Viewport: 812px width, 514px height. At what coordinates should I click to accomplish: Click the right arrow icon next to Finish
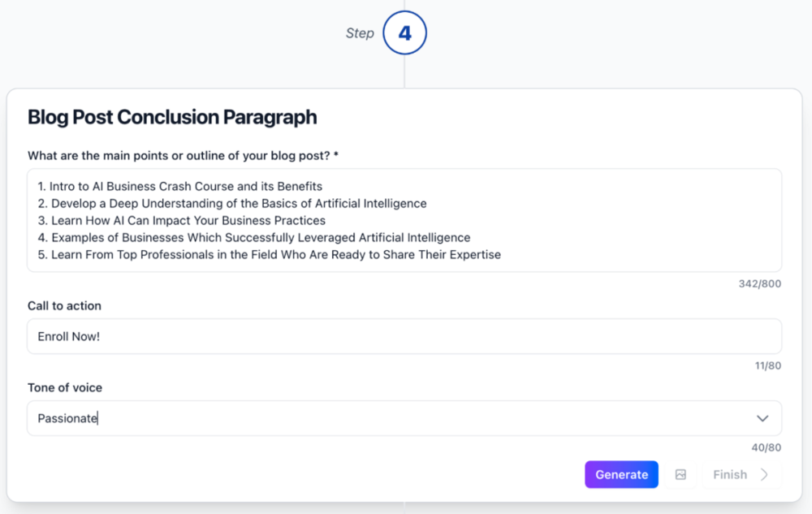pos(764,475)
